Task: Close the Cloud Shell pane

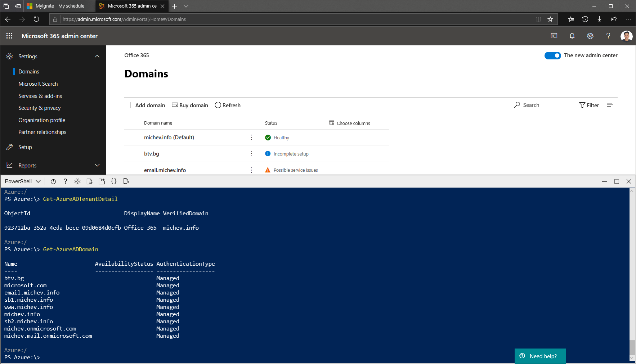Action: click(x=629, y=181)
